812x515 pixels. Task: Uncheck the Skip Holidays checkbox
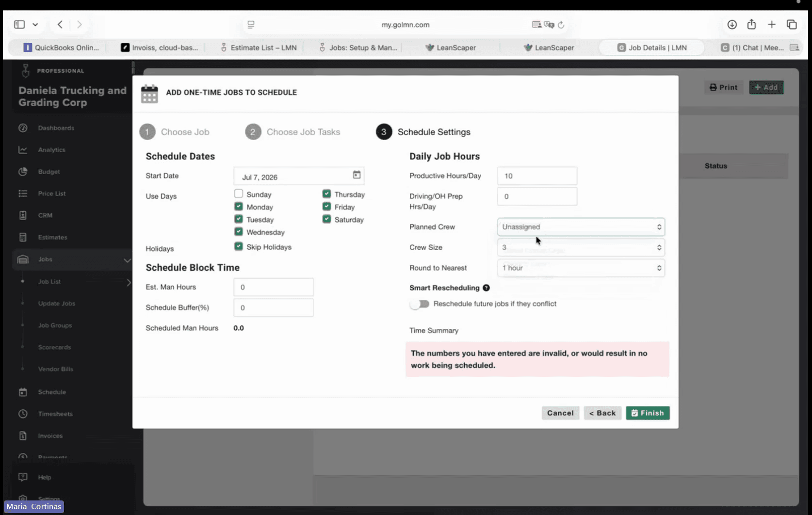239,246
